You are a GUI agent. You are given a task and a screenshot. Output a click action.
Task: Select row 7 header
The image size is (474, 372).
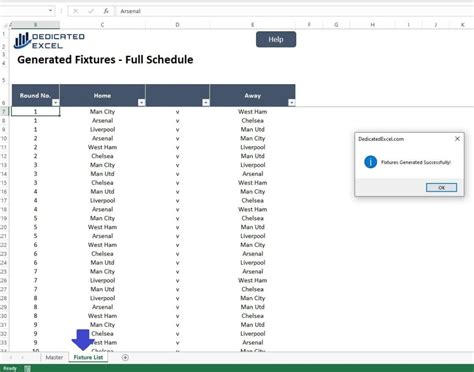[x=4, y=111]
